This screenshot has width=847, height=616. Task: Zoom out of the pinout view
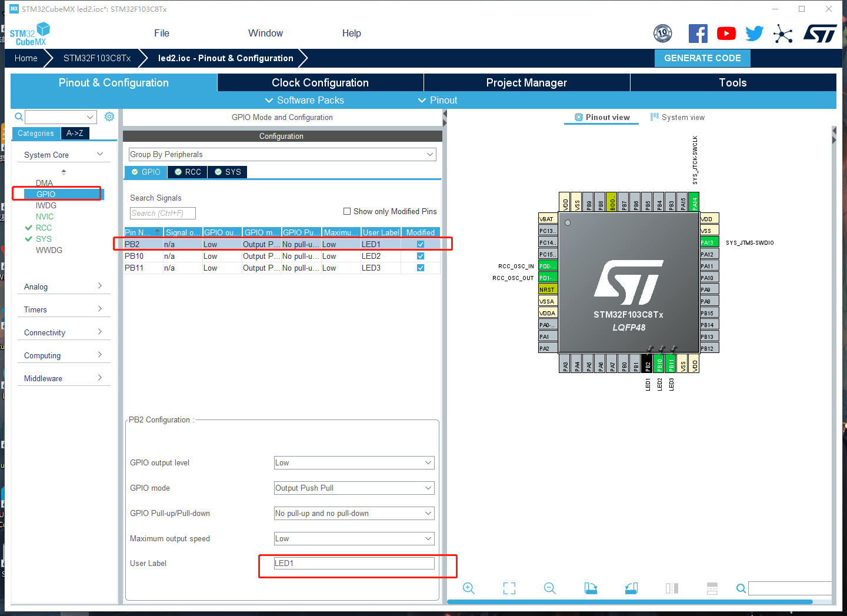click(550, 588)
